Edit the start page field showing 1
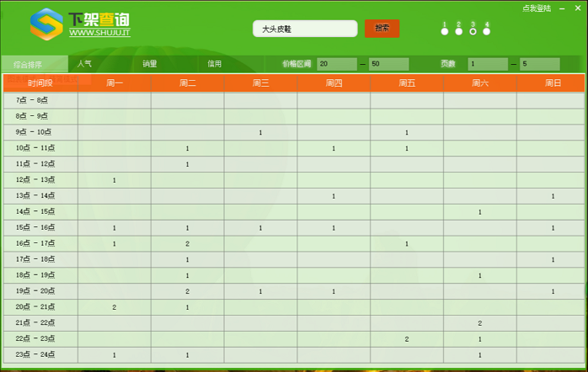 pos(488,64)
